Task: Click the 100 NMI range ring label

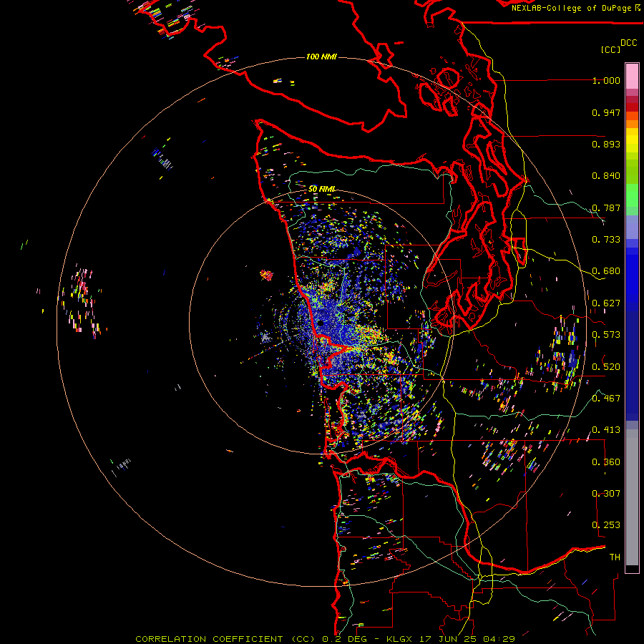Action: pos(321,57)
